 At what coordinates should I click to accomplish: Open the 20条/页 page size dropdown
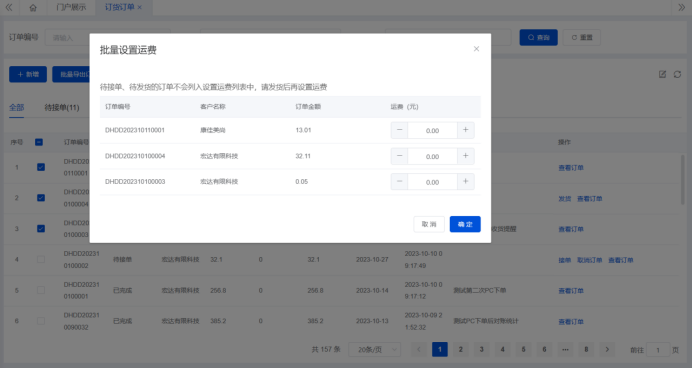click(374, 349)
